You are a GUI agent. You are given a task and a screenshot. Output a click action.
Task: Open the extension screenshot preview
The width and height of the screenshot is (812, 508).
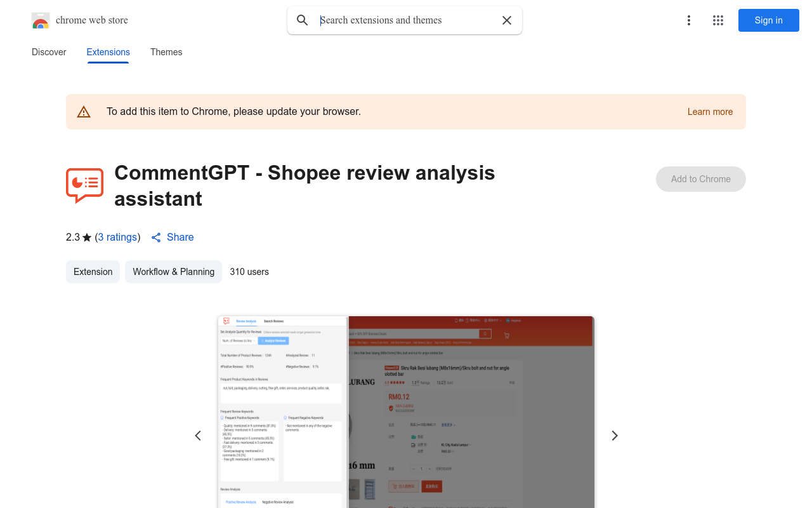point(406,412)
